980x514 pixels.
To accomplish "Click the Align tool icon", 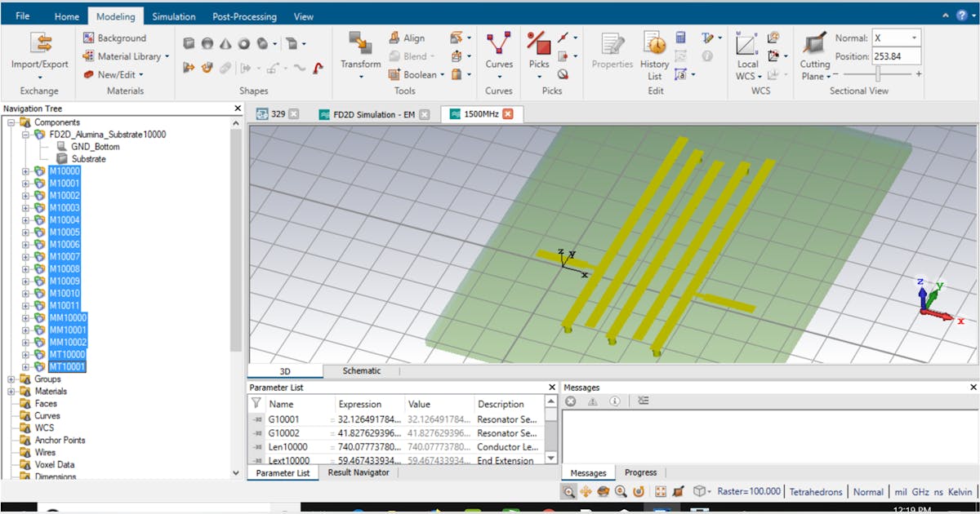I will coord(395,38).
